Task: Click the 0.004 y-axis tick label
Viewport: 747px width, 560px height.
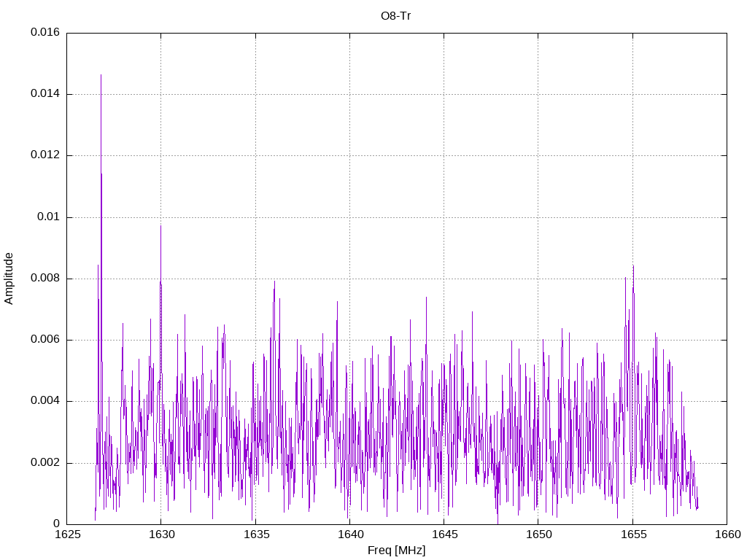Action: point(45,401)
